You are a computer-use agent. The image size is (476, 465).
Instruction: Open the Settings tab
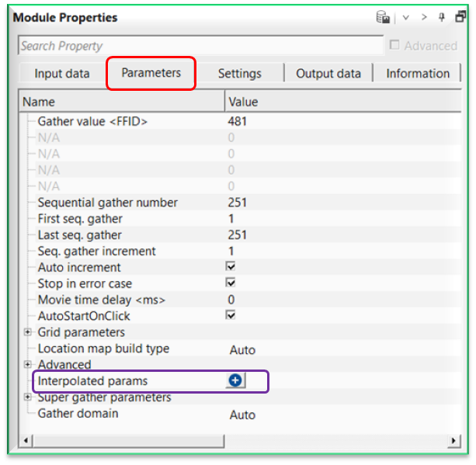239,74
